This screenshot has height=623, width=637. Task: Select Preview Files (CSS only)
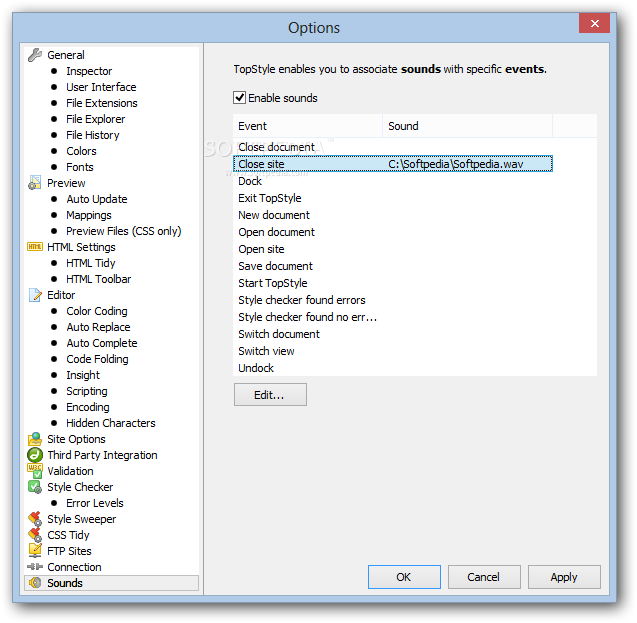tap(124, 231)
